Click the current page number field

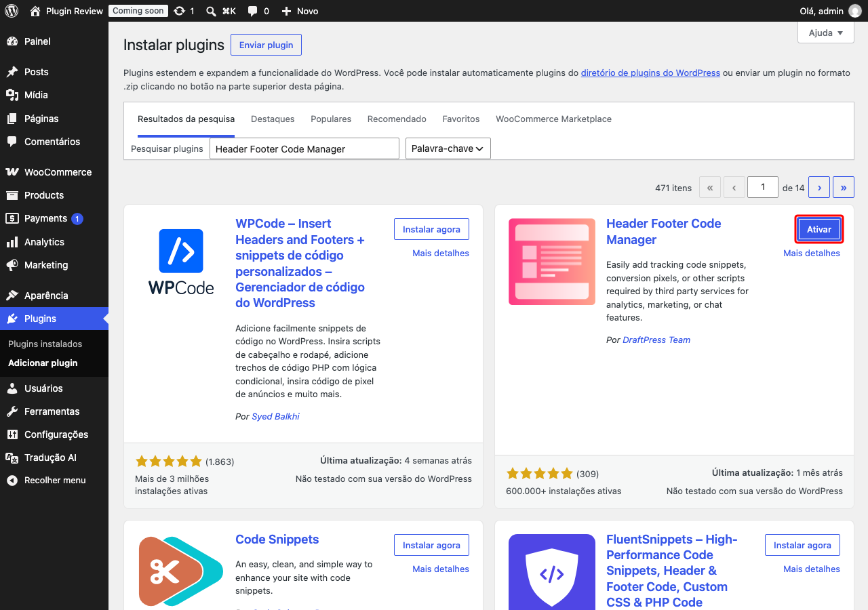[763, 187]
